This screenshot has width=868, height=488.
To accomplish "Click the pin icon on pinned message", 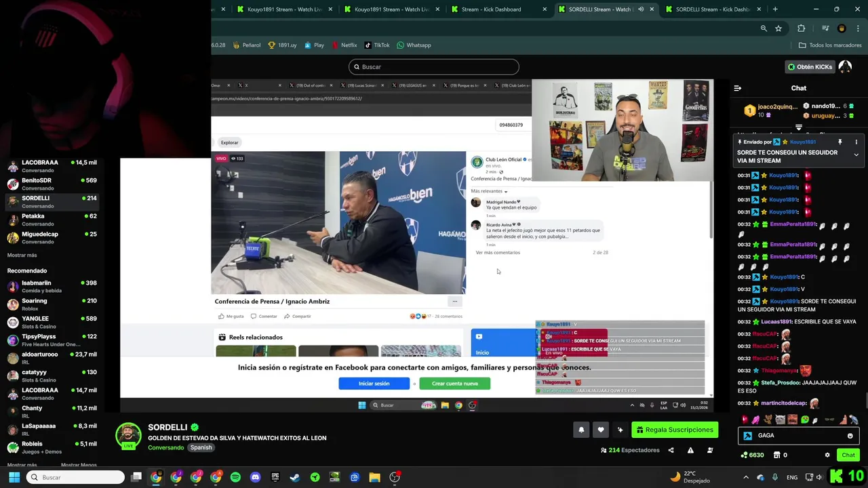I will pos(840,142).
